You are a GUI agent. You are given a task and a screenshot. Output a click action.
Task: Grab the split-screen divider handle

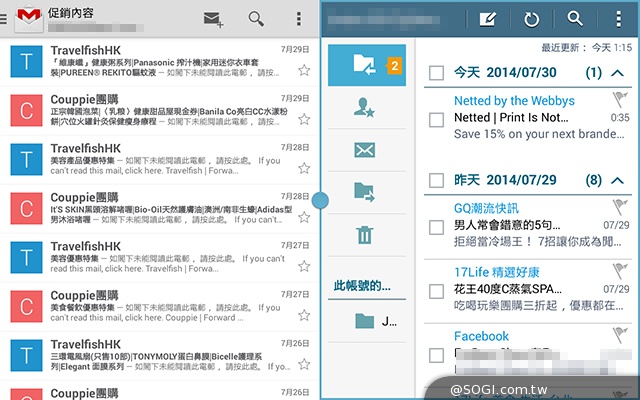320,200
